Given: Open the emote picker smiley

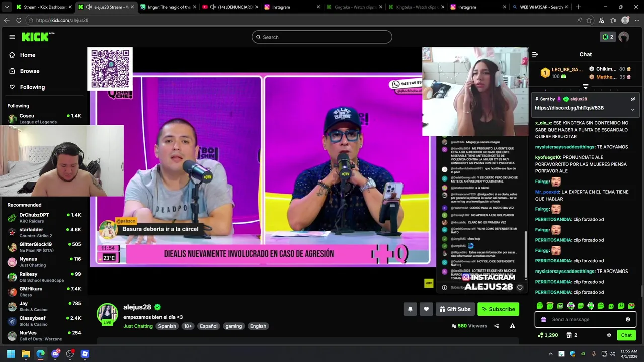Looking at the screenshot, I should 628,319.
